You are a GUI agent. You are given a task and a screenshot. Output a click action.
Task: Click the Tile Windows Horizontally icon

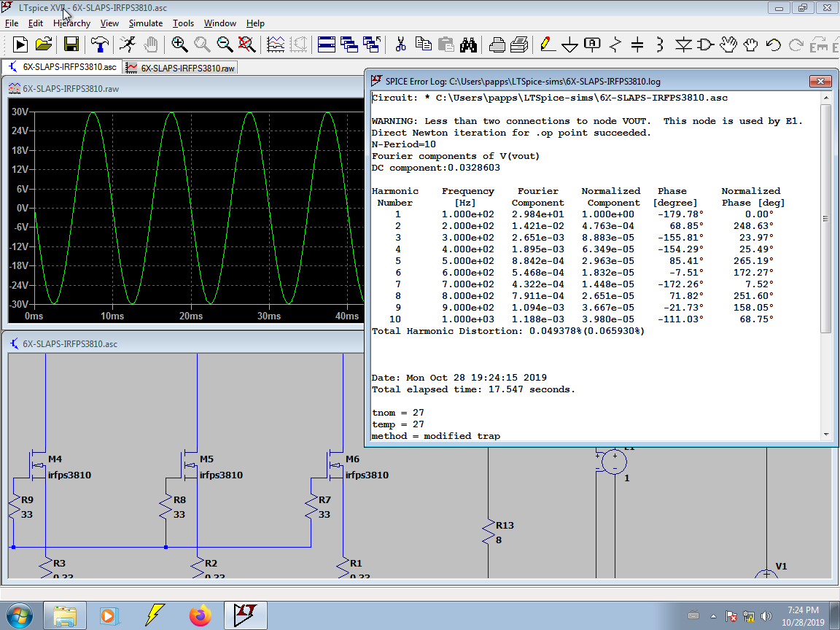pyautogui.click(x=326, y=44)
